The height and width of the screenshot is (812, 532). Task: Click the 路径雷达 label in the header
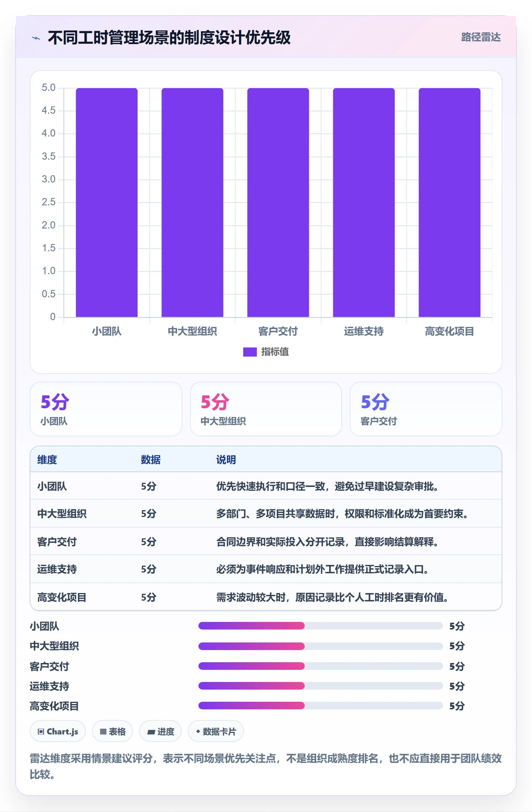pyautogui.click(x=481, y=37)
